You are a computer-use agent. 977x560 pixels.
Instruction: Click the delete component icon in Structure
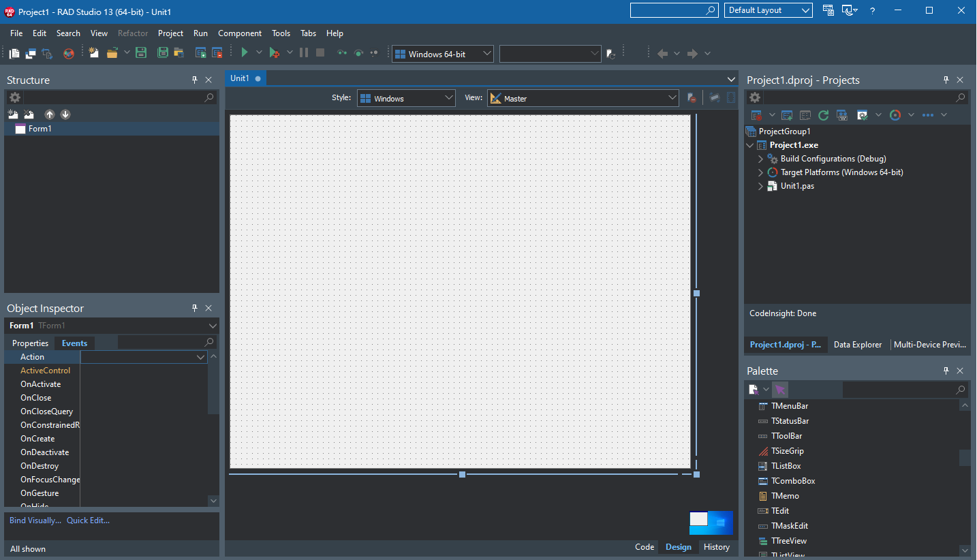coord(29,114)
